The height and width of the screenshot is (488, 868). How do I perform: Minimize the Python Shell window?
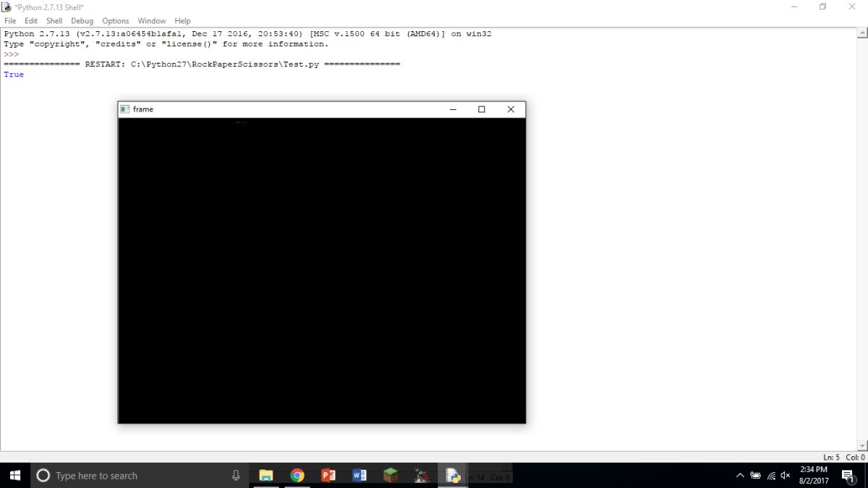click(794, 7)
